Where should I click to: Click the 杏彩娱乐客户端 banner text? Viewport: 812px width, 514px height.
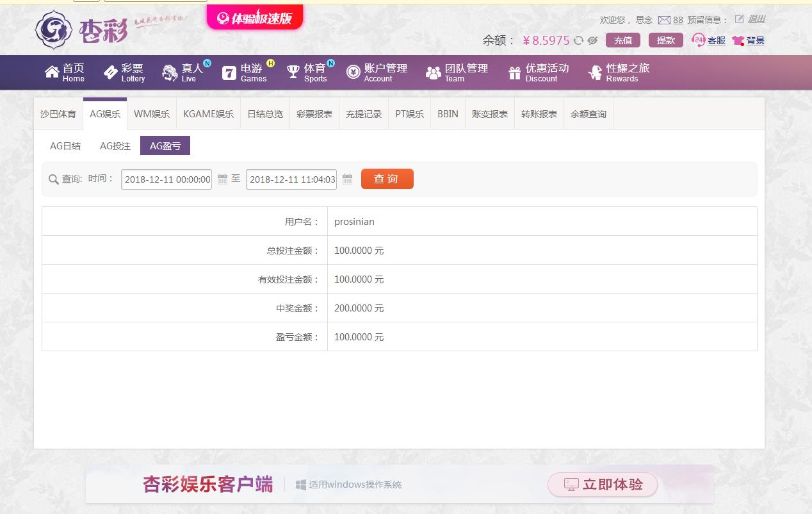pyautogui.click(x=208, y=484)
